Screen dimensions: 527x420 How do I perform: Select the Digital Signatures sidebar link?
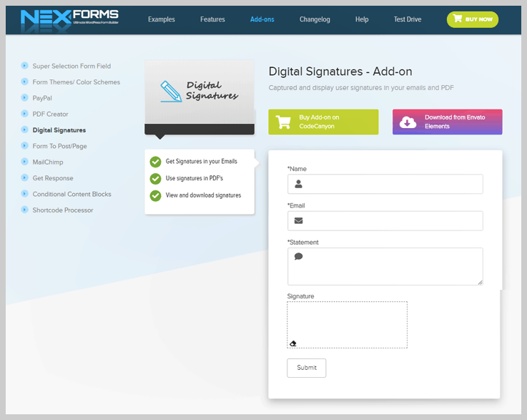point(59,130)
